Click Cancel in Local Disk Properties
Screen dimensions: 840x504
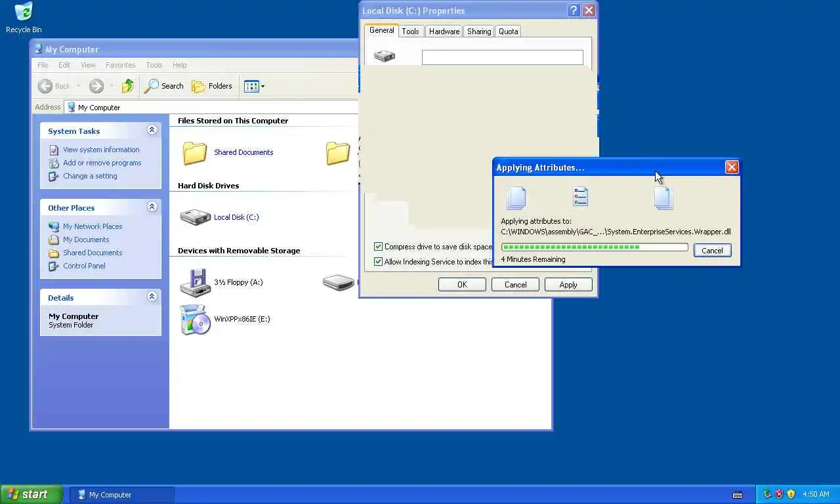[515, 285]
